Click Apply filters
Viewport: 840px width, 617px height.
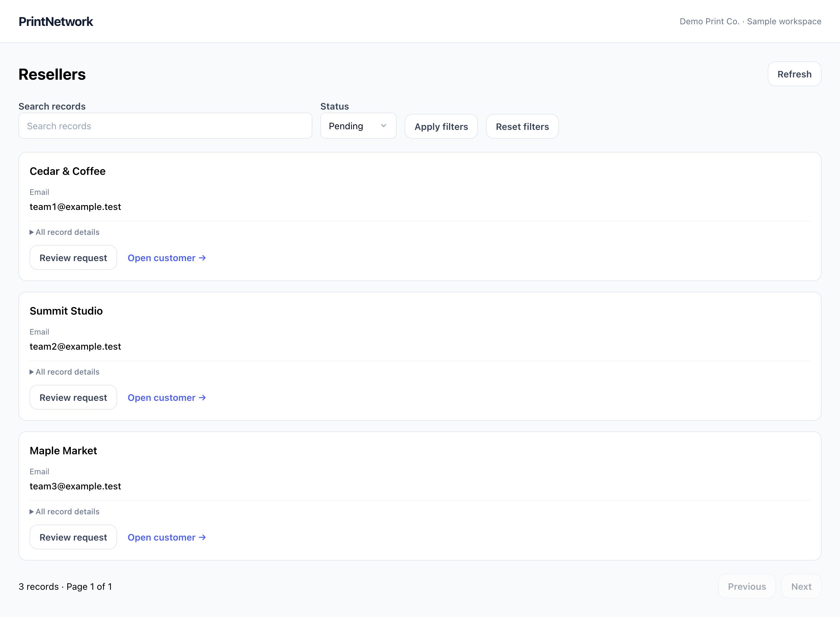click(441, 127)
